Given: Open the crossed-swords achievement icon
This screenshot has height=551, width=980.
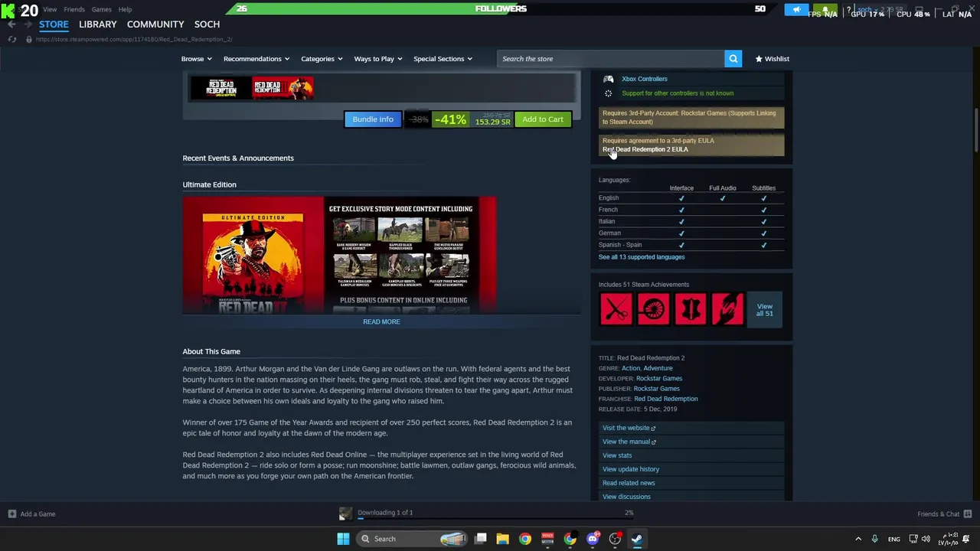Looking at the screenshot, I should 616,309.
